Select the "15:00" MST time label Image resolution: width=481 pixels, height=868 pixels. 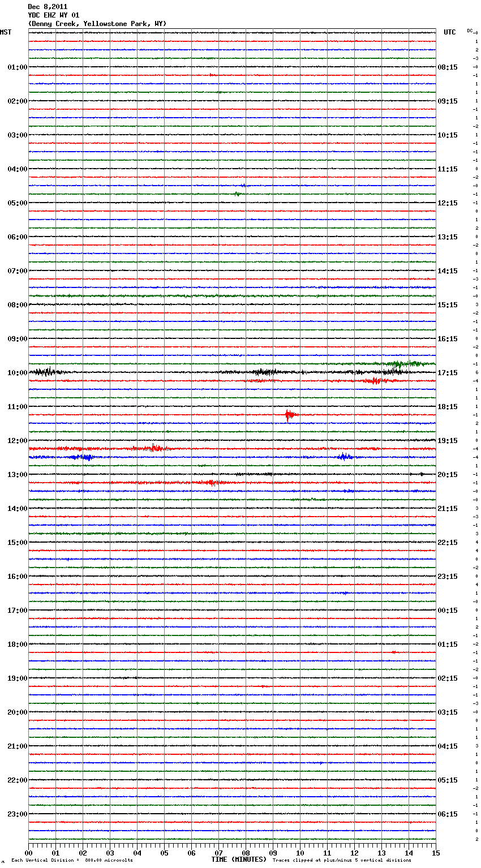point(18,543)
